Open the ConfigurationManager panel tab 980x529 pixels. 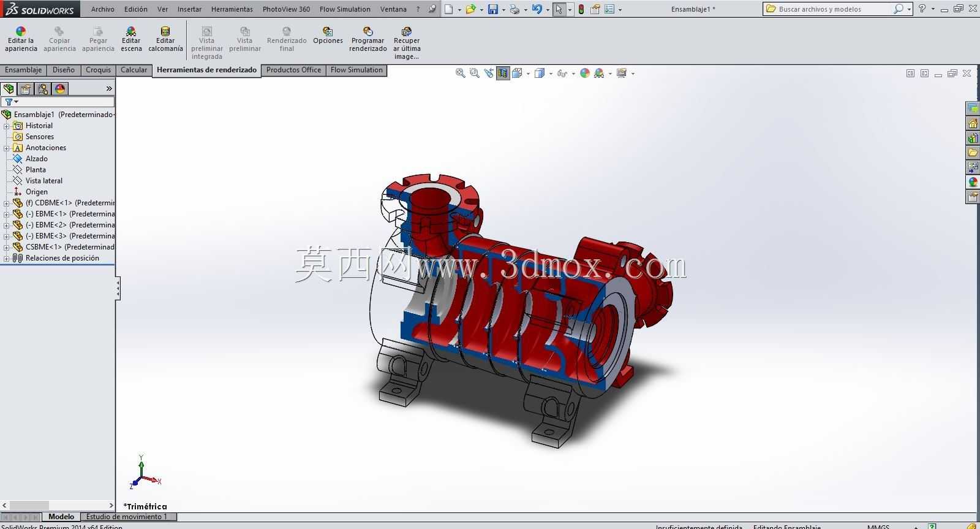coord(43,89)
